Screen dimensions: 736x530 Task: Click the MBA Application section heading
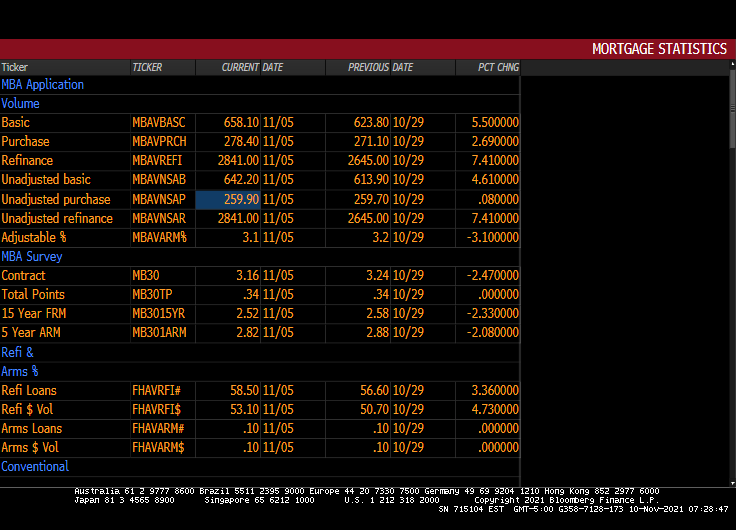(x=43, y=85)
